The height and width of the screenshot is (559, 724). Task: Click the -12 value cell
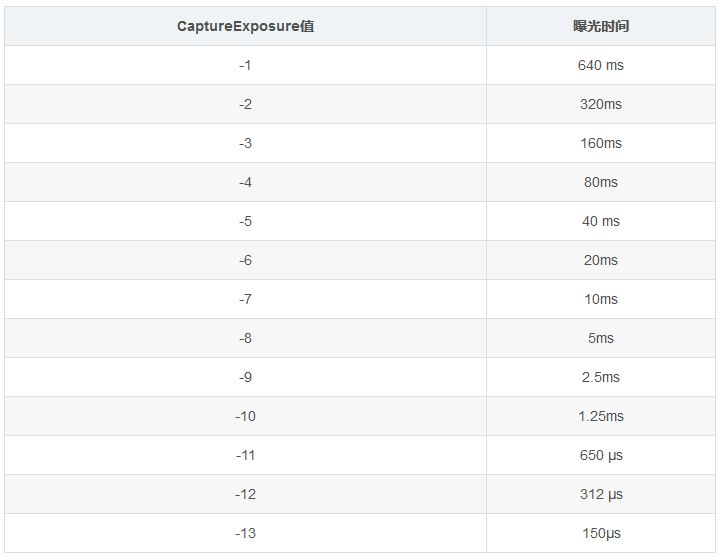coord(245,494)
